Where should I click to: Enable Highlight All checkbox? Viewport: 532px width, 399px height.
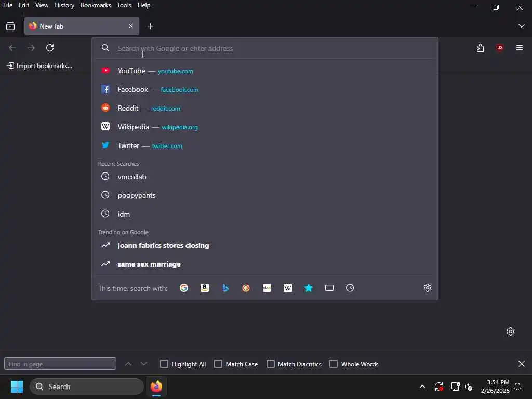pos(164,364)
